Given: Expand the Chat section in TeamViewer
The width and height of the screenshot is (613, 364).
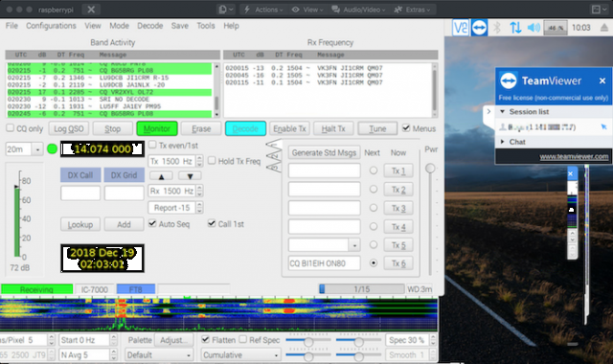Looking at the screenshot, I should tap(502, 142).
